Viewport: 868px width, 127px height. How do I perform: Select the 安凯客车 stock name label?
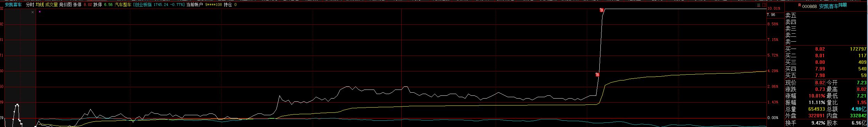coord(13,5)
